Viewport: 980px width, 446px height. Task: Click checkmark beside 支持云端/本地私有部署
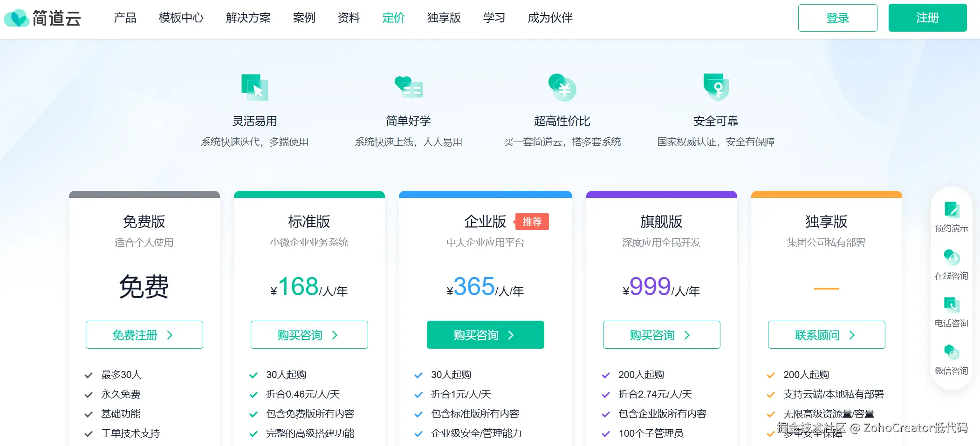tap(771, 395)
